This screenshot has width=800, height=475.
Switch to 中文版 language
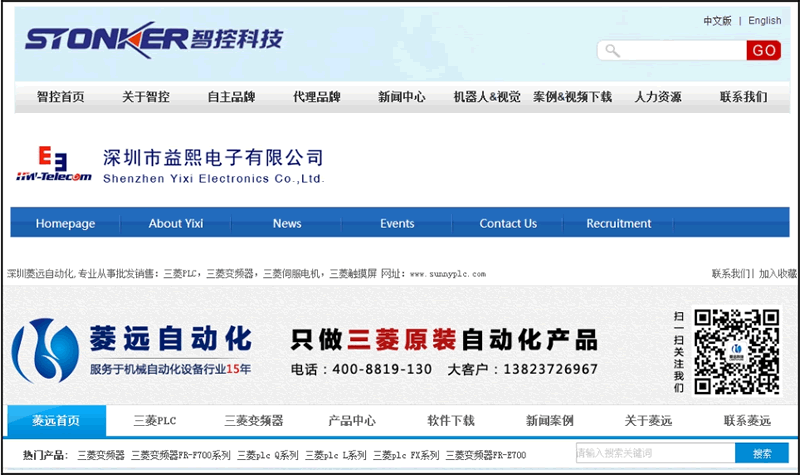[x=717, y=21]
